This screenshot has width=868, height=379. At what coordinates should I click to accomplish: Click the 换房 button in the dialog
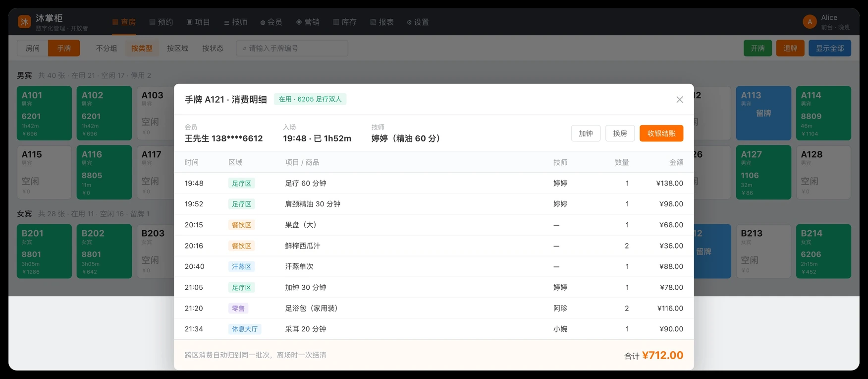tap(620, 133)
